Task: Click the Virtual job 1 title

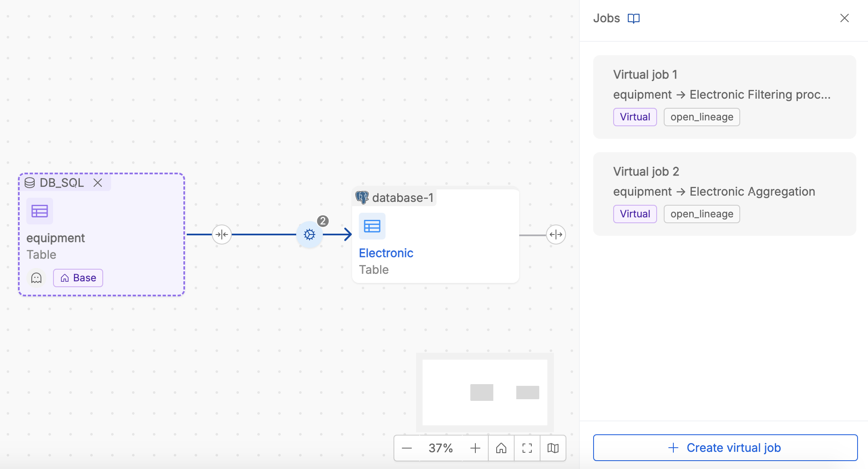Action: (645, 74)
